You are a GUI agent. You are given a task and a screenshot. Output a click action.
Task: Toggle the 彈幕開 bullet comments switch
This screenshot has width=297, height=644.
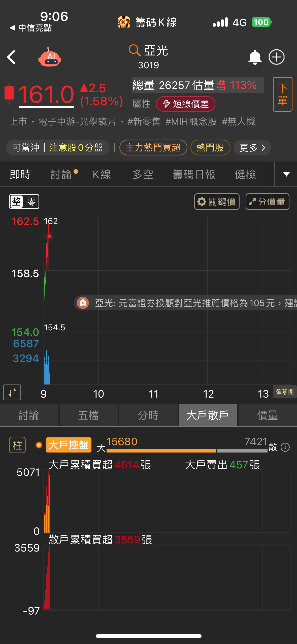pos(285,392)
